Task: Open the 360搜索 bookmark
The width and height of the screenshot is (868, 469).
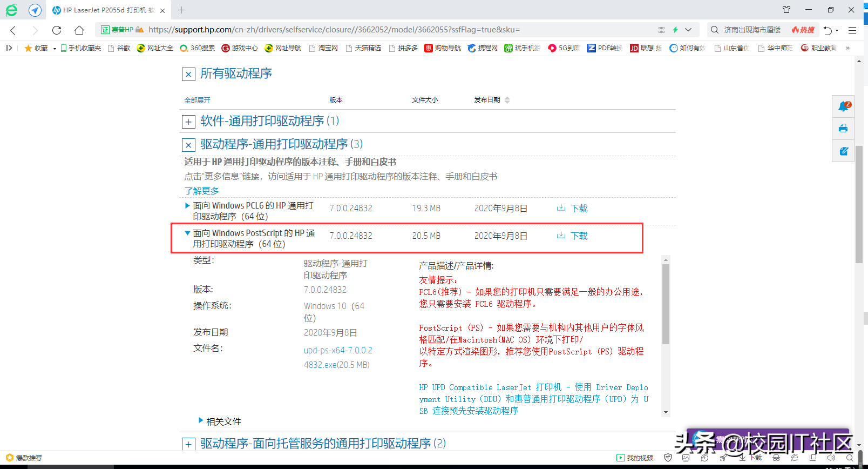Action: pyautogui.click(x=198, y=48)
